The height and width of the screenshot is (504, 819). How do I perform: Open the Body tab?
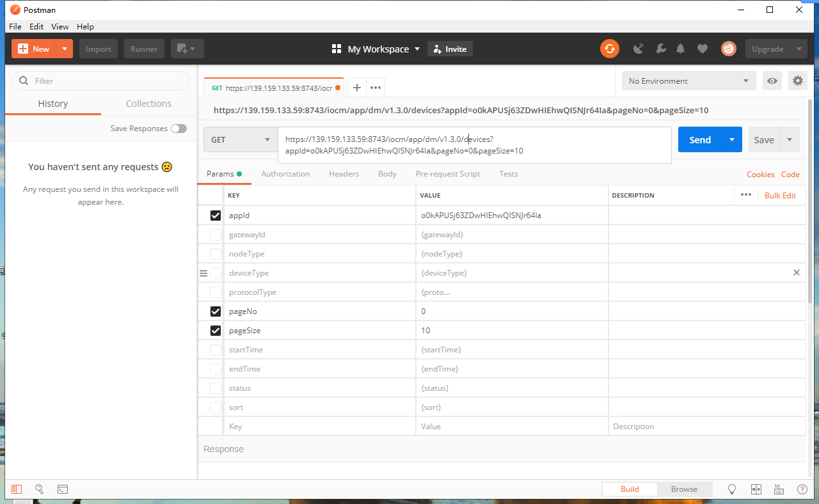pos(388,174)
